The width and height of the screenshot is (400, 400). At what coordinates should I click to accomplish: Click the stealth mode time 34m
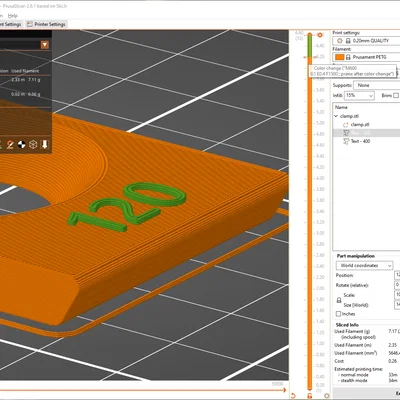click(x=393, y=380)
